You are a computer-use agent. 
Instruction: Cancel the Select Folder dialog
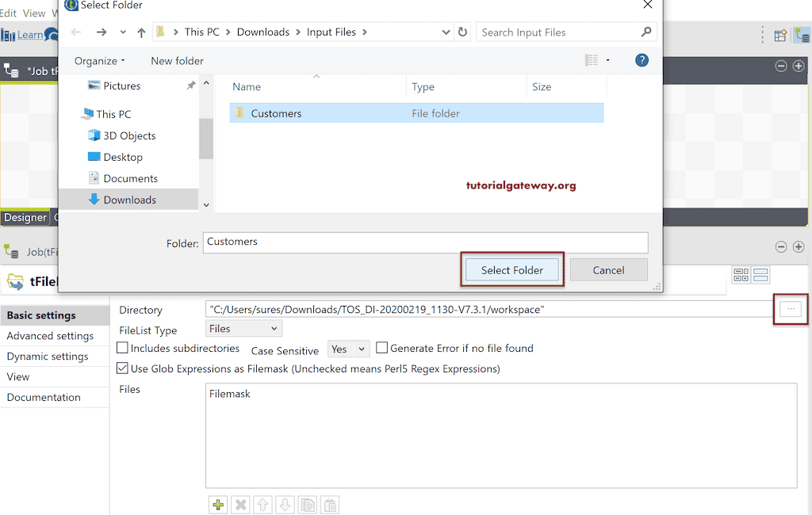[x=608, y=269]
